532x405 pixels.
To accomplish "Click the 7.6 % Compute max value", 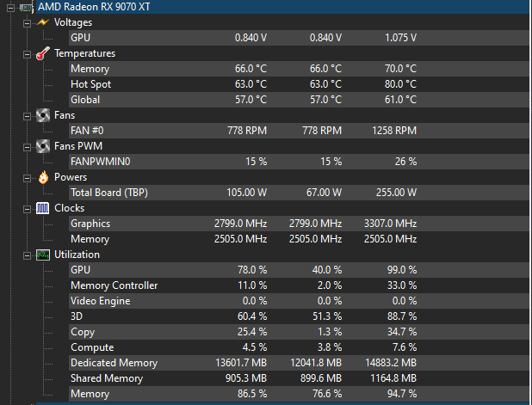I will (405, 347).
